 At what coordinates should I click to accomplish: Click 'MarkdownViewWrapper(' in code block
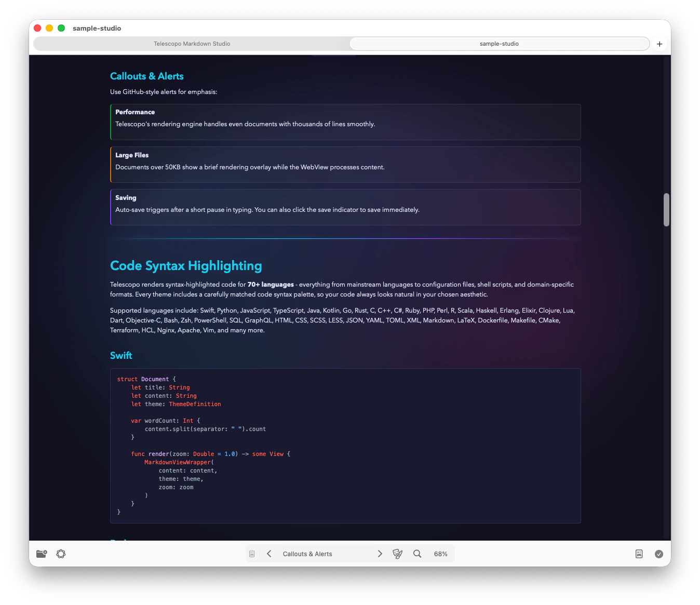[179, 462]
